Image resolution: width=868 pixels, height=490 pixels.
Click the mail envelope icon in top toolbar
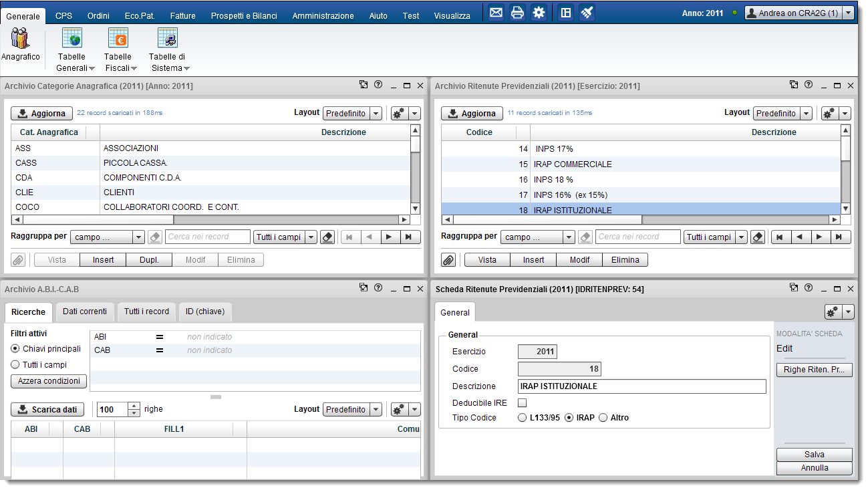point(496,13)
